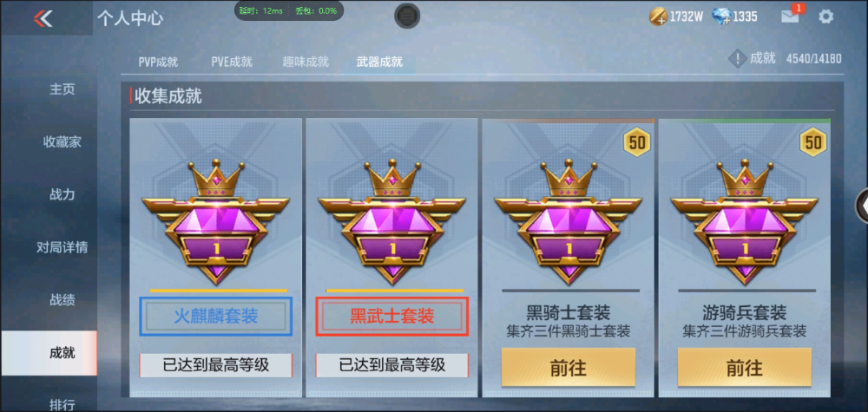Open 战绩 from the sidebar
The width and height of the screenshot is (868, 412).
[x=62, y=300]
